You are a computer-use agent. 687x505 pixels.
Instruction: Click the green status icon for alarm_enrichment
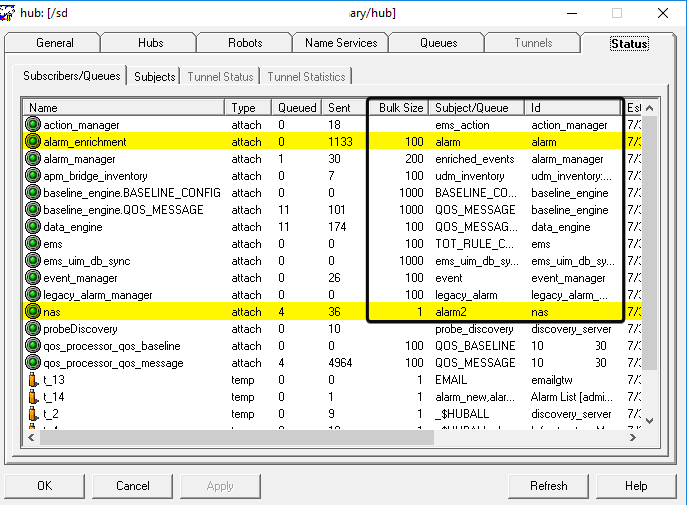(33, 142)
